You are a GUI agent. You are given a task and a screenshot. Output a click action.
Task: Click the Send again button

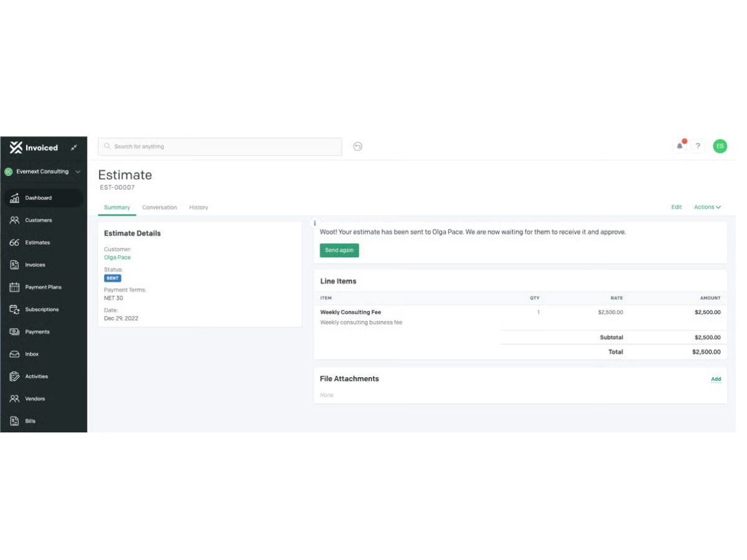point(339,250)
